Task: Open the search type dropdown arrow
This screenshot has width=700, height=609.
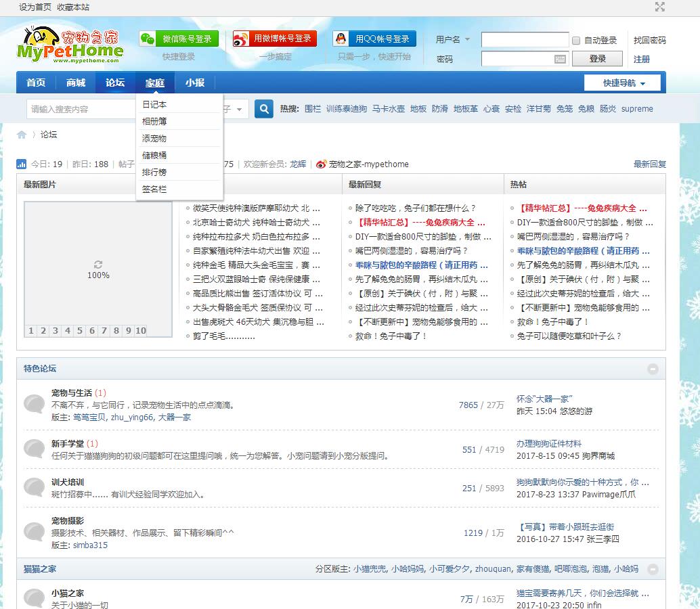Action: pyautogui.click(x=239, y=110)
